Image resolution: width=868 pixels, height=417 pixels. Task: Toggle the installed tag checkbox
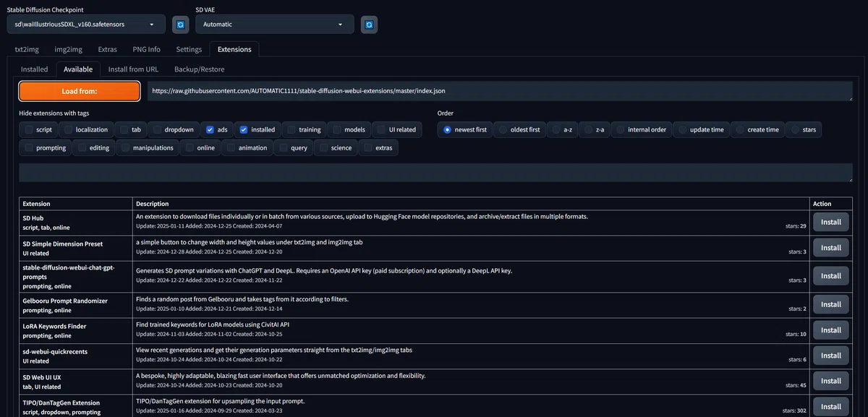pos(244,129)
